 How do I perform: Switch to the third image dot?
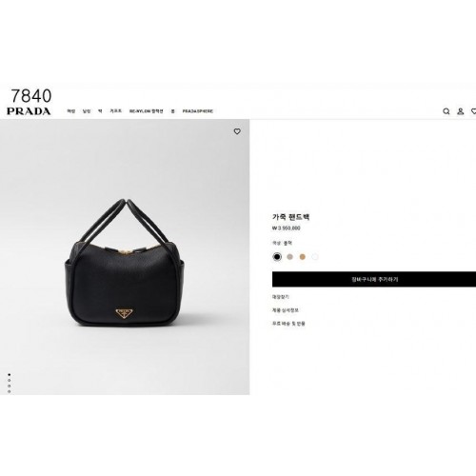[x=10, y=386]
